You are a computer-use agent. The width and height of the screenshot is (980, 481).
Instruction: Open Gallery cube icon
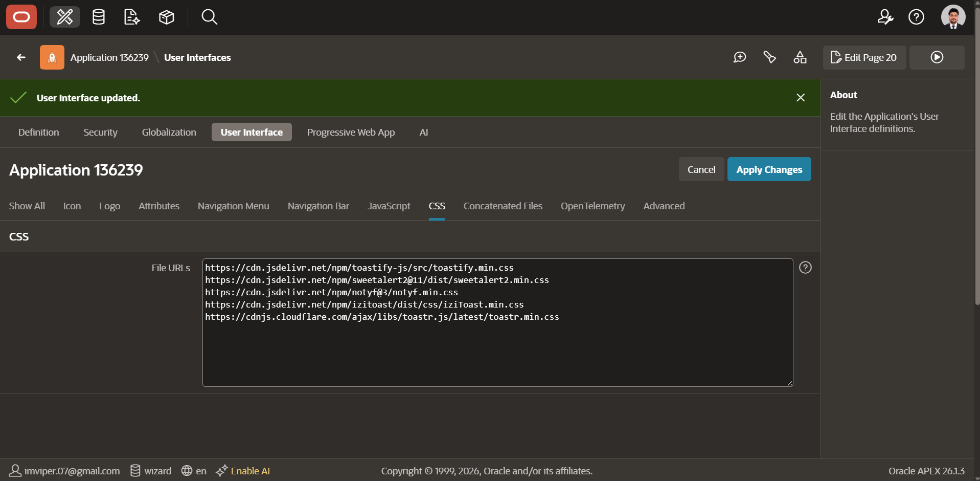tap(167, 17)
